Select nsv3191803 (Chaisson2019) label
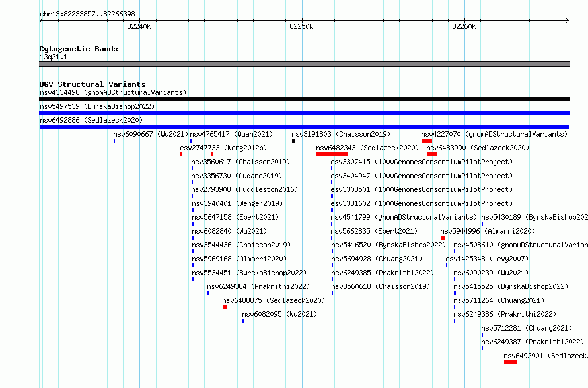588x388 pixels. (x=341, y=134)
